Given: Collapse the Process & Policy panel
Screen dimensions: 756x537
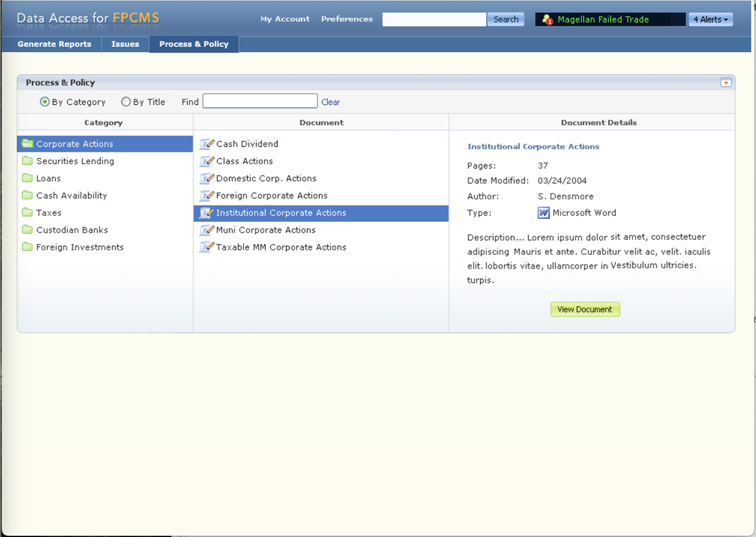Looking at the screenshot, I should pyautogui.click(x=726, y=83).
